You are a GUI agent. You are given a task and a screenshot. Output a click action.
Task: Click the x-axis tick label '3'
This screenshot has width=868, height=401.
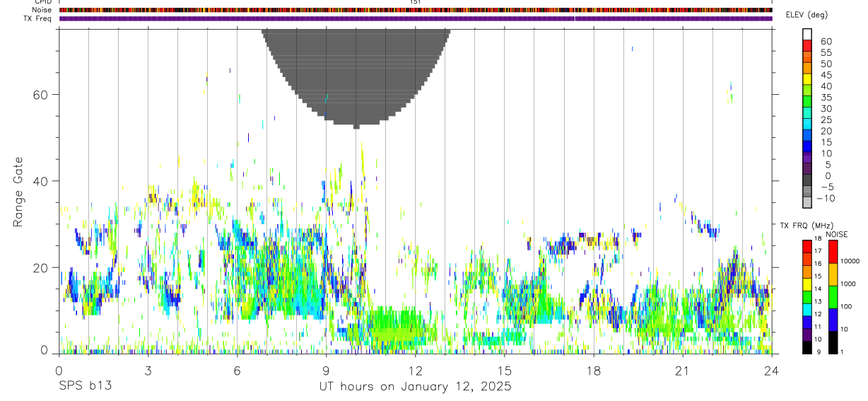coord(148,371)
